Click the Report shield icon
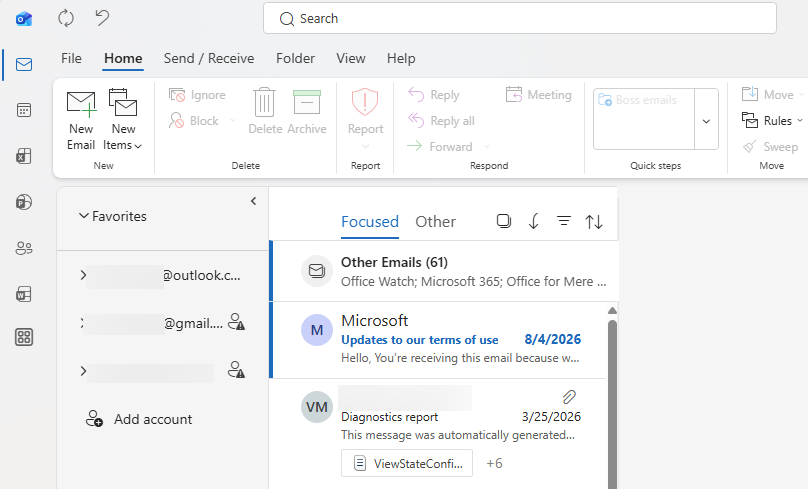 click(365, 101)
